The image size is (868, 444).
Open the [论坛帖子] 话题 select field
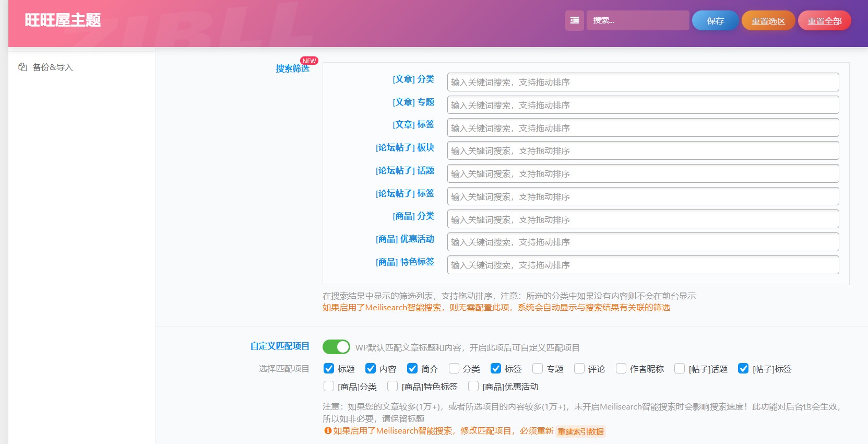pyautogui.click(x=643, y=173)
